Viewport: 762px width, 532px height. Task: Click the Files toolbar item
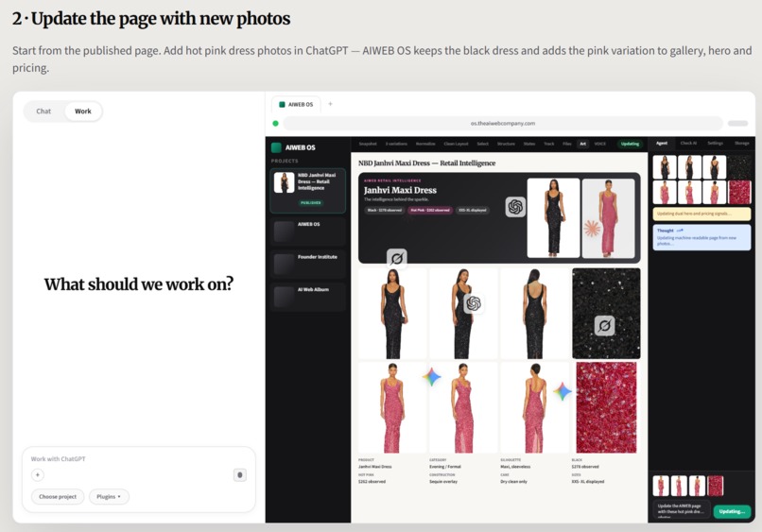click(x=566, y=144)
